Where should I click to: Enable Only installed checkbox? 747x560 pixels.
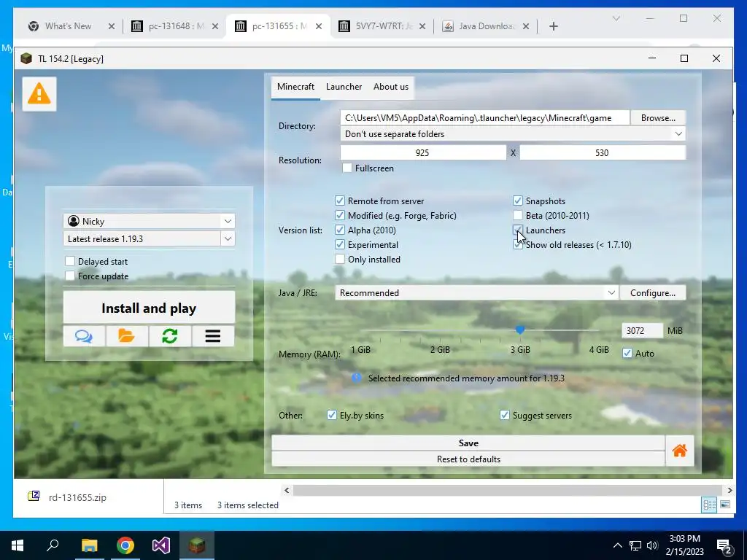340,260
